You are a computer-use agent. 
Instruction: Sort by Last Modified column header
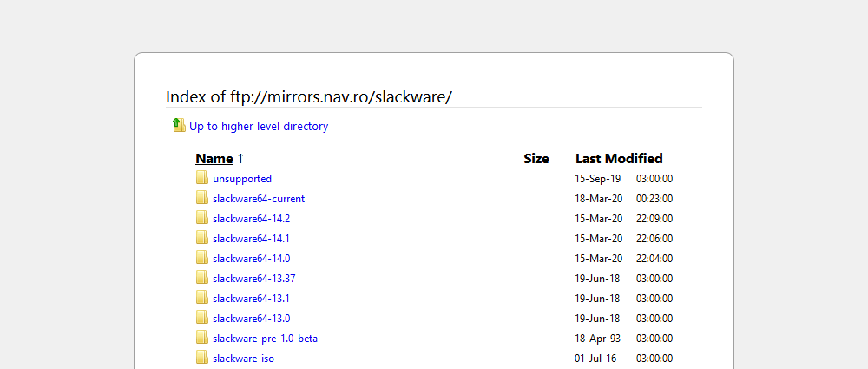(x=619, y=159)
